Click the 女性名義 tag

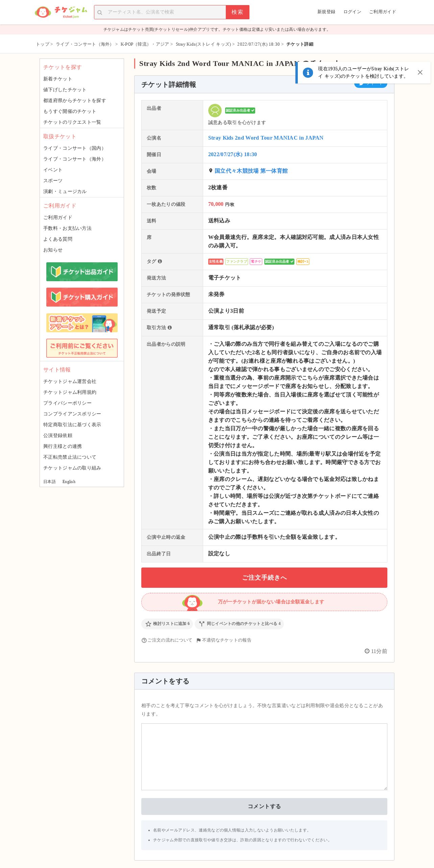[x=216, y=262]
